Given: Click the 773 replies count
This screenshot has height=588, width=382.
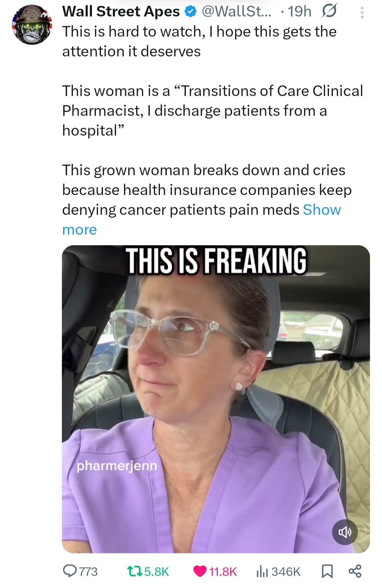Looking at the screenshot, I should pos(88,571).
